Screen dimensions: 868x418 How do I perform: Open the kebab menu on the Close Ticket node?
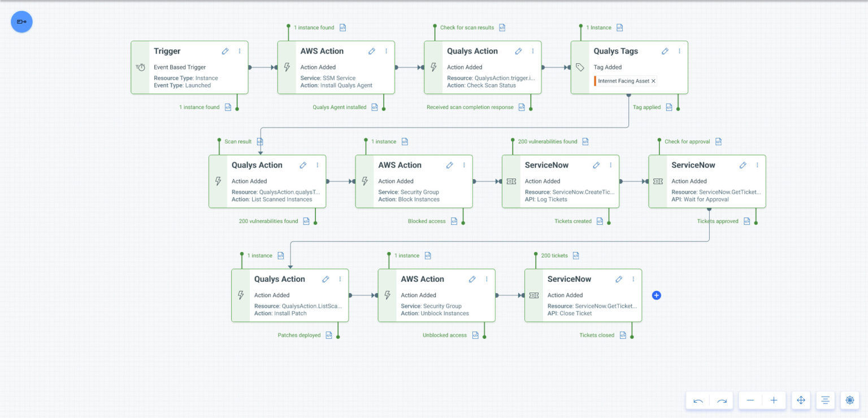click(633, 279)
